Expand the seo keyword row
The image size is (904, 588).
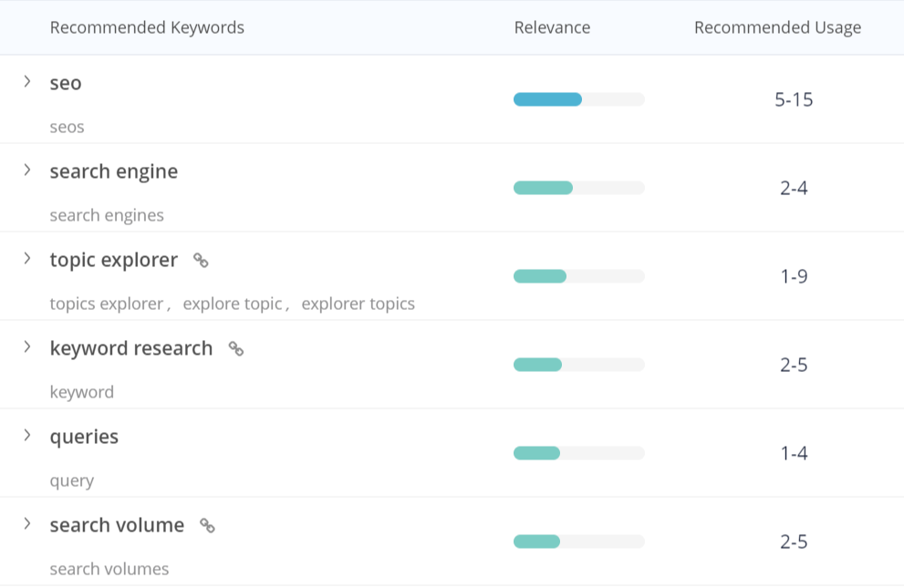coord(27,82)
